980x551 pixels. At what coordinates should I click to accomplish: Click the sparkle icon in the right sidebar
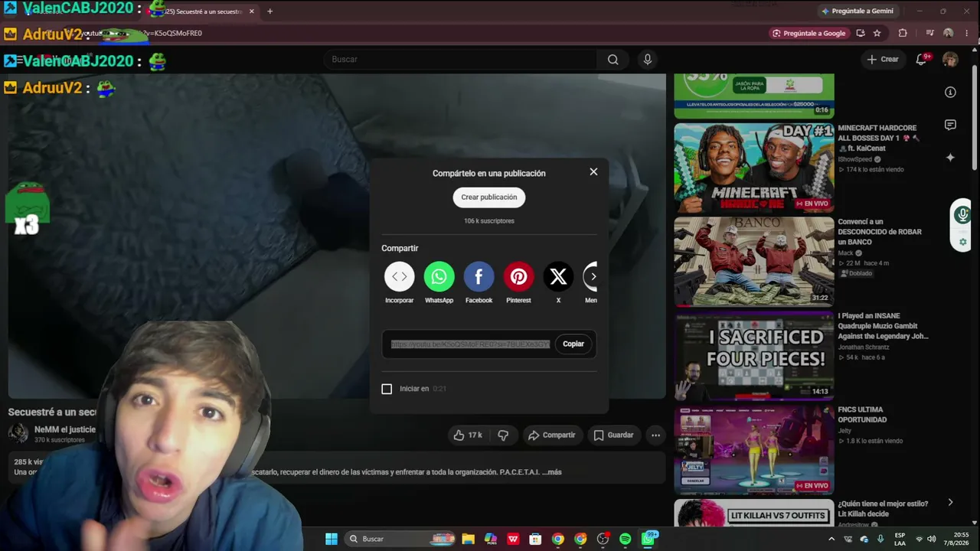click(950, 158)
